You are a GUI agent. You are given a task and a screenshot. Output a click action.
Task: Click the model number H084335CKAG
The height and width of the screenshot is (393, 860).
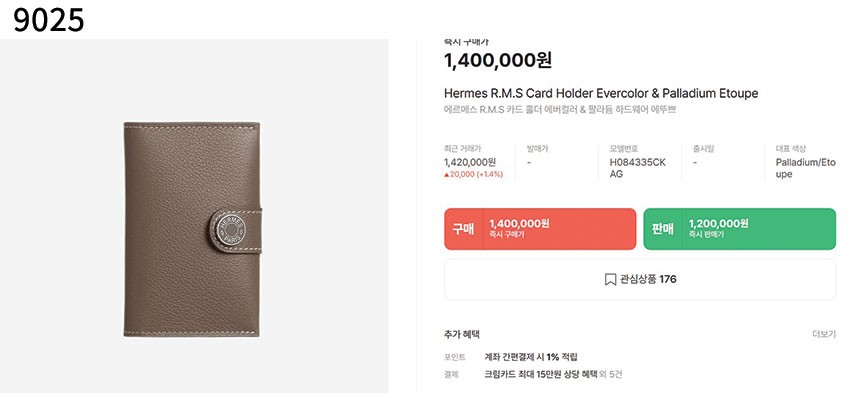tap(637, 168)
